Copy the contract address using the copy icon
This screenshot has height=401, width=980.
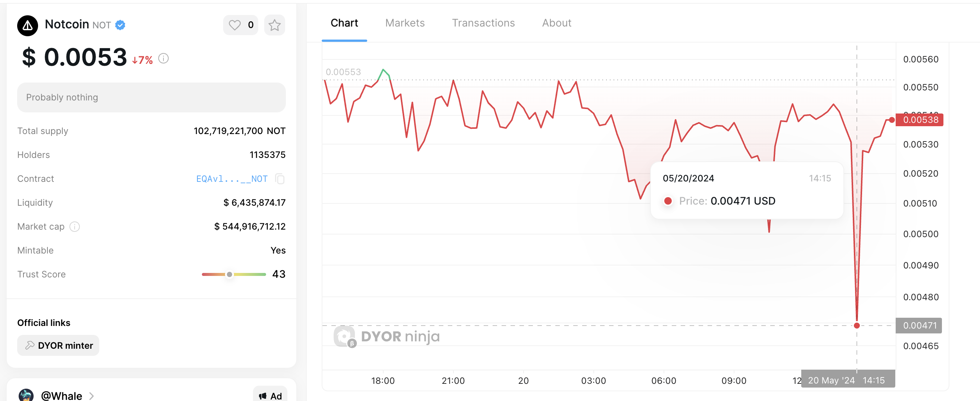280,179
